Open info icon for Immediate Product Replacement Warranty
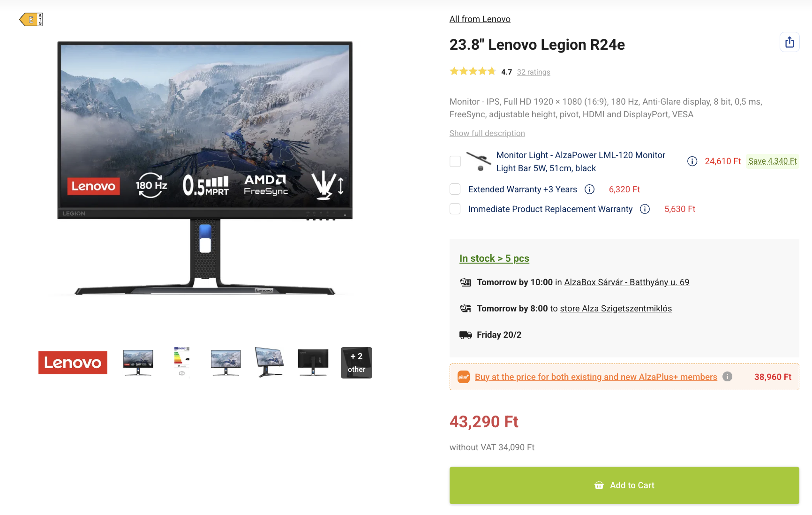This screenshot has width=812, height=515. pyautogui.click(x=645, y=209)
